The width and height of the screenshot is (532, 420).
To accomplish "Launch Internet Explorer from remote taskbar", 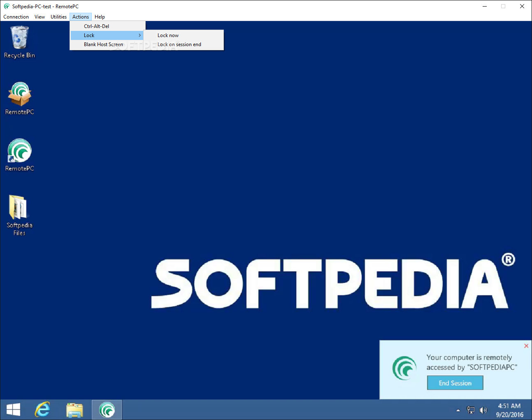I will coord(42,410).
